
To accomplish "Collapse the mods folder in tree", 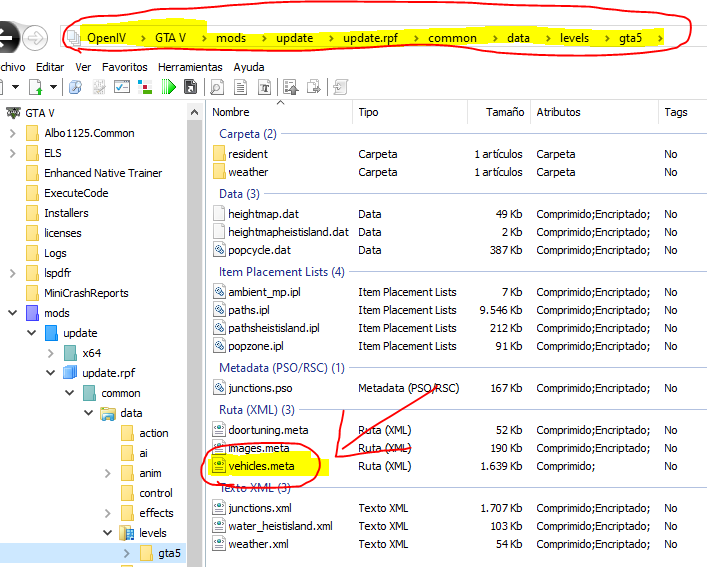I will pos(13,313).
